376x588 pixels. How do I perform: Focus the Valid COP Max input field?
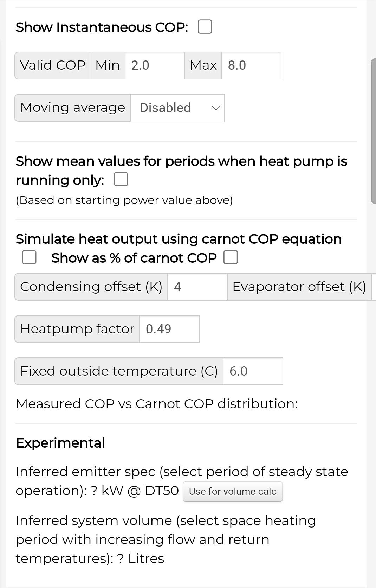251,65
